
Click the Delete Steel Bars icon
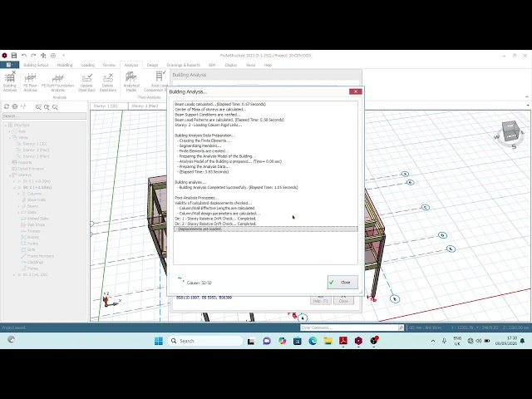(108, 81)
